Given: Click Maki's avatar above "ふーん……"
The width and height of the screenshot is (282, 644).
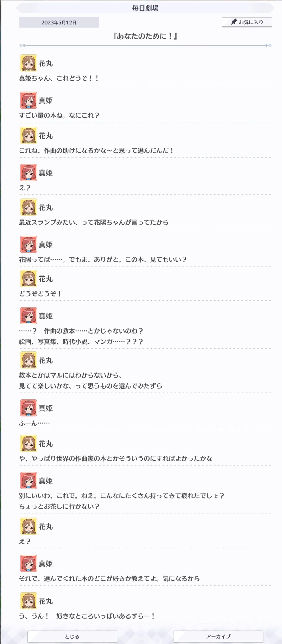Looking at the screenshot, I should [x=28, y=408].
